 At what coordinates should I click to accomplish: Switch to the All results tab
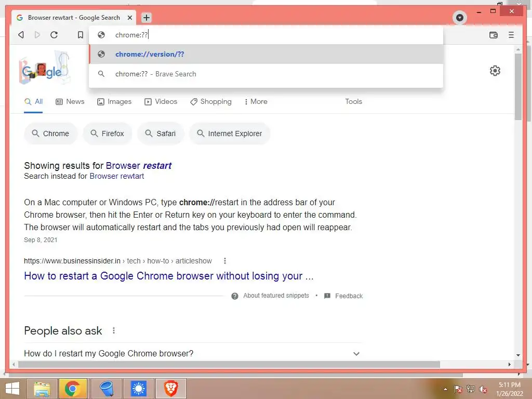[x=33, y=102]
